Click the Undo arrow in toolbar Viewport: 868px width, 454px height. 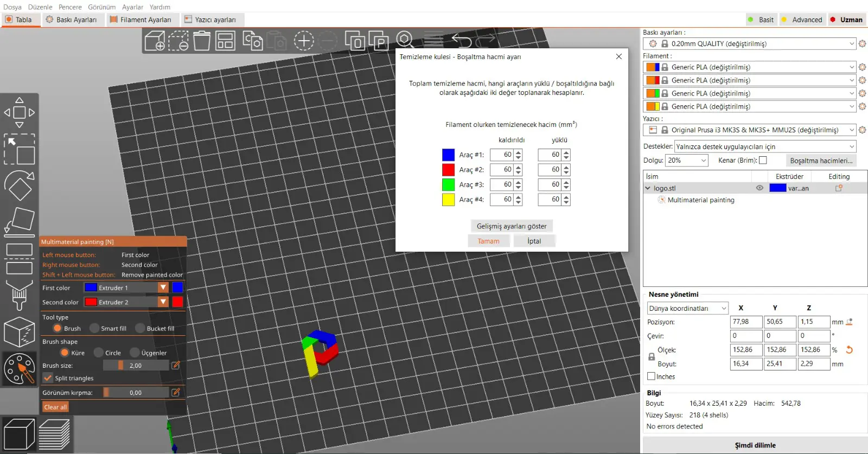click(x=462, y=41)
